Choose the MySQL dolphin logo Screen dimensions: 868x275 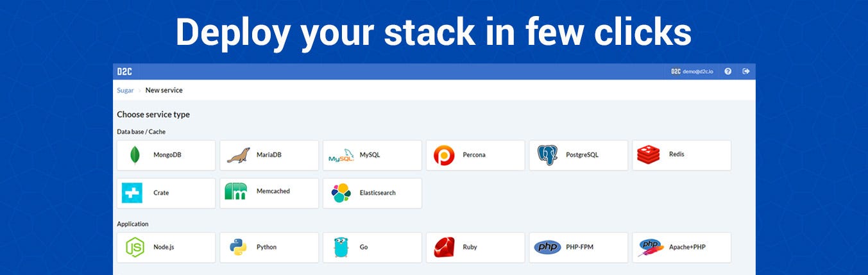341,156
